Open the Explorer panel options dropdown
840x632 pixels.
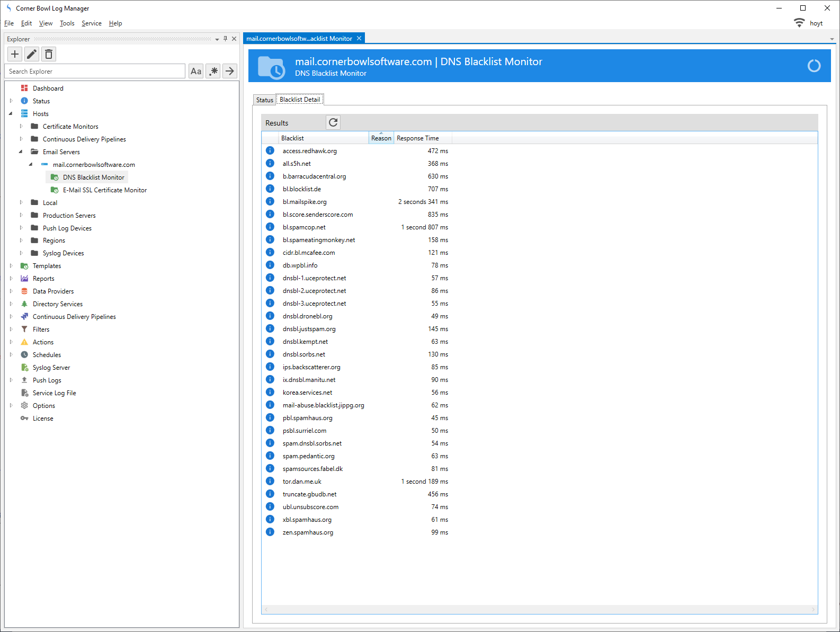click(x=217, y=39)
